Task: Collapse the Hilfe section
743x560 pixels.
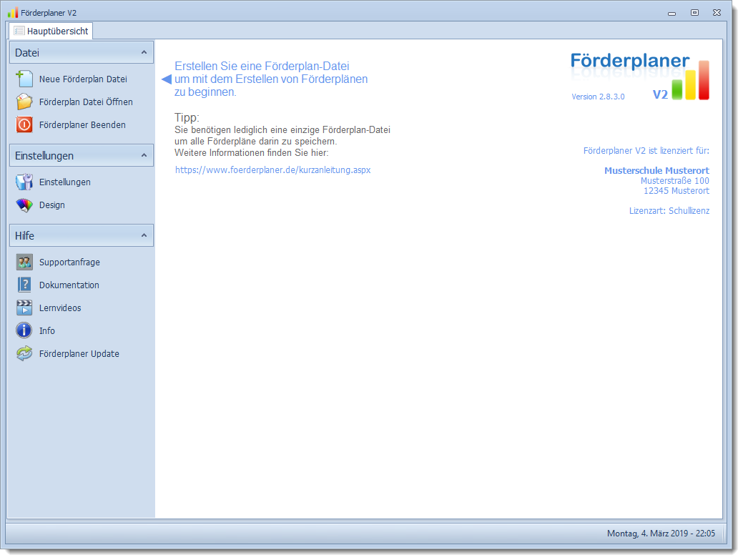Action: click(x=144, y=235)
